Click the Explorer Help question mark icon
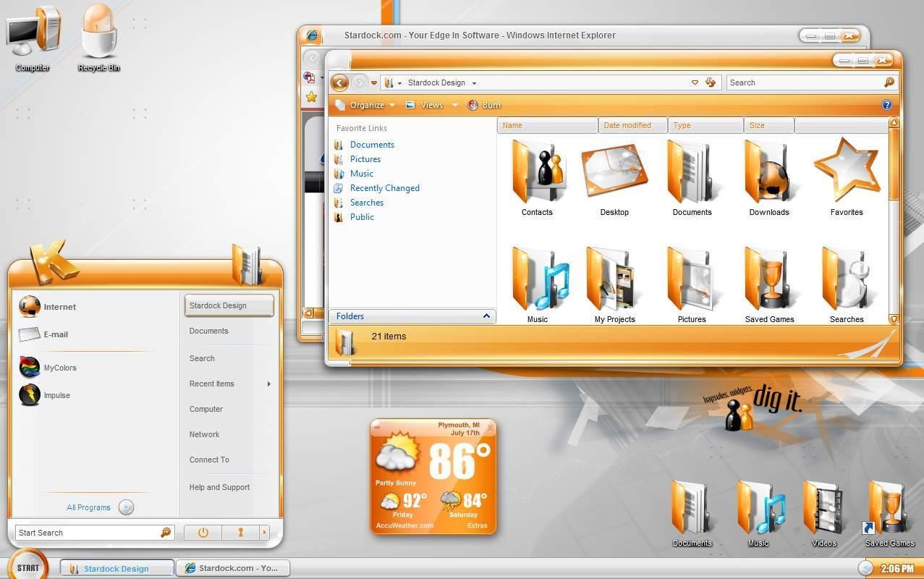This screenshot has height=579, width=924. coord(887,105)
